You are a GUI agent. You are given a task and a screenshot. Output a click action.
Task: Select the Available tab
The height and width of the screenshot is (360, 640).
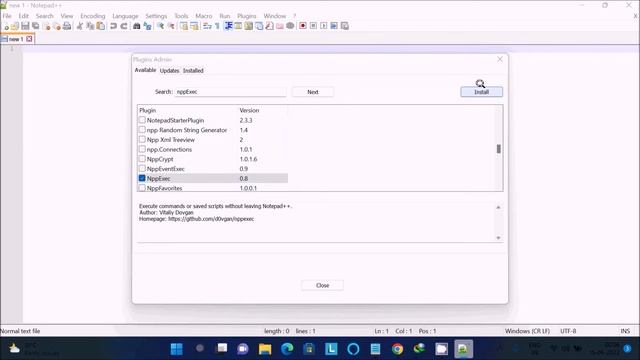tap(145, 70)
